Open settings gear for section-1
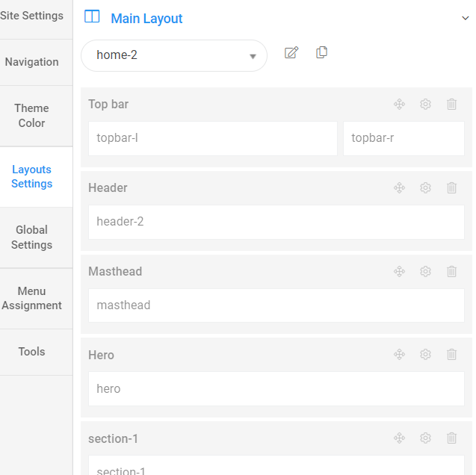Screen dimensions: 476x475 point(426,438)
